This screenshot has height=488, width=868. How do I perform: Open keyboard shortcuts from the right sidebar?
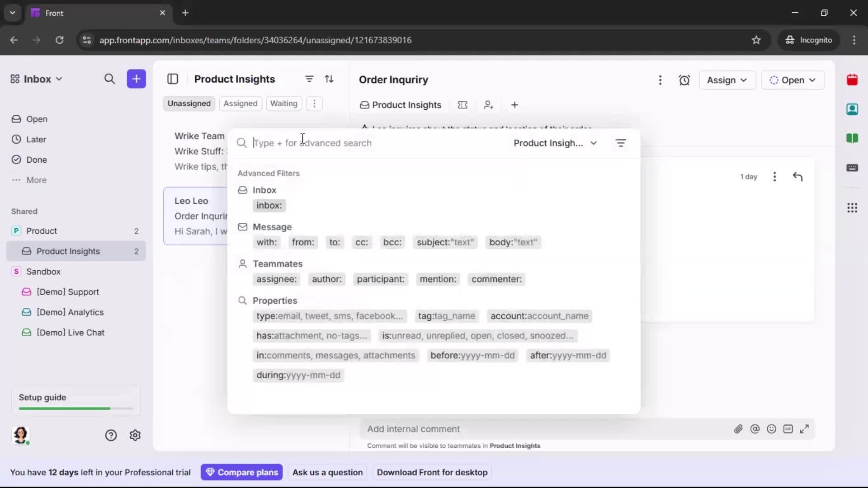pyautogui.click(x=853, y=168)
